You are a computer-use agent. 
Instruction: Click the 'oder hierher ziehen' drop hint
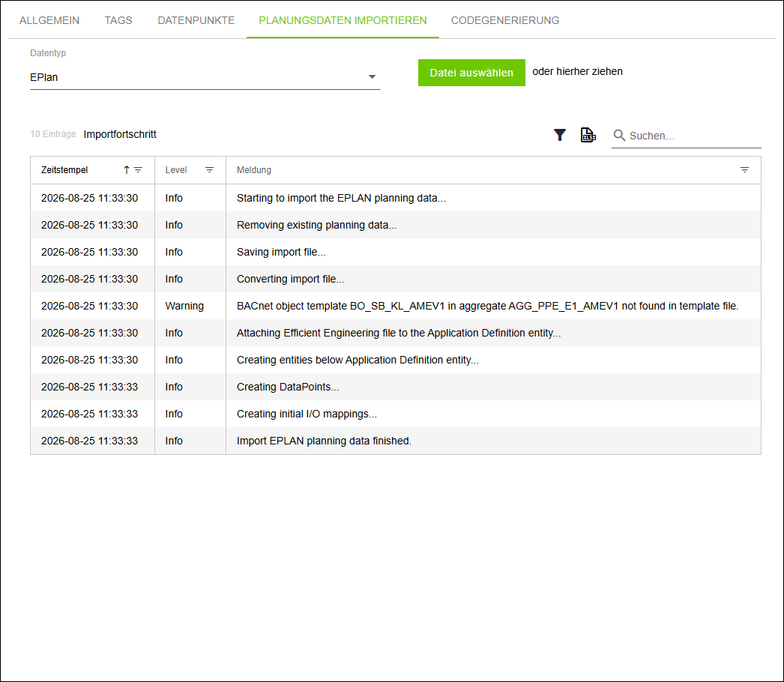pos(577,71)
